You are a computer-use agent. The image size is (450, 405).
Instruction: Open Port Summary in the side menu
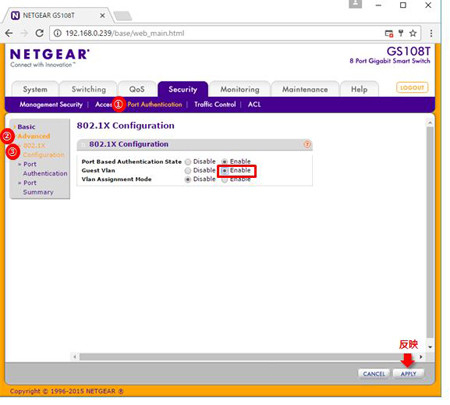[38, 187]
